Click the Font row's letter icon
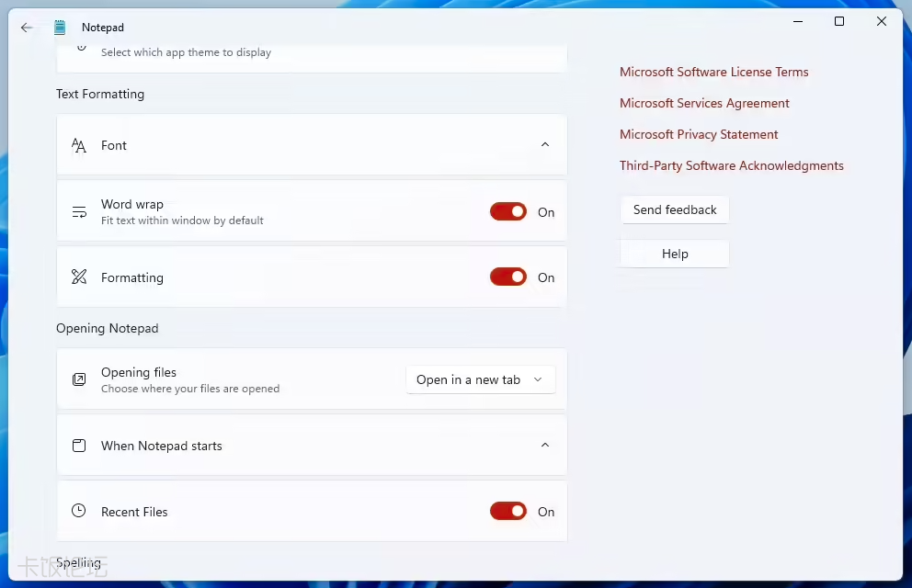The image size is (912, 588). 78,145
